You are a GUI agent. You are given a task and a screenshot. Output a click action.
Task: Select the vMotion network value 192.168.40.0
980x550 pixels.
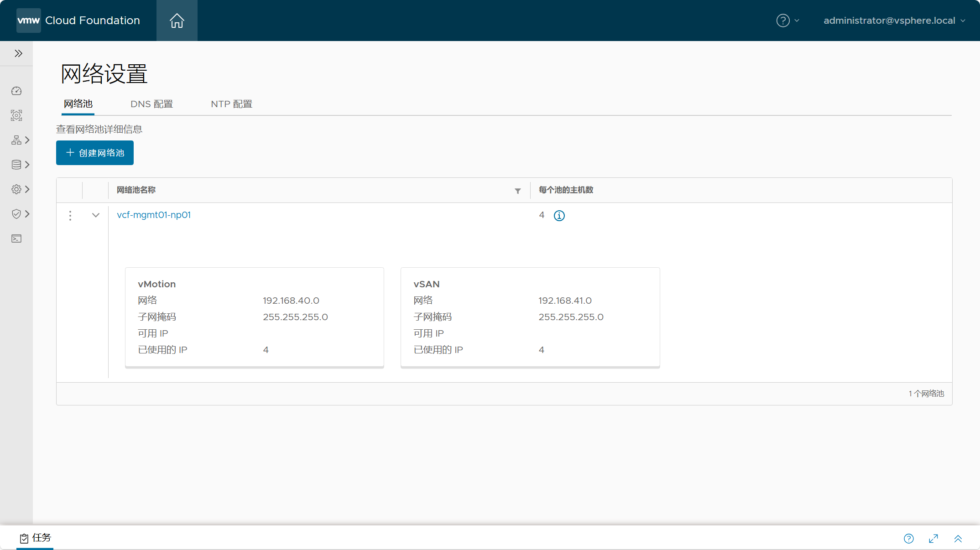291,301
